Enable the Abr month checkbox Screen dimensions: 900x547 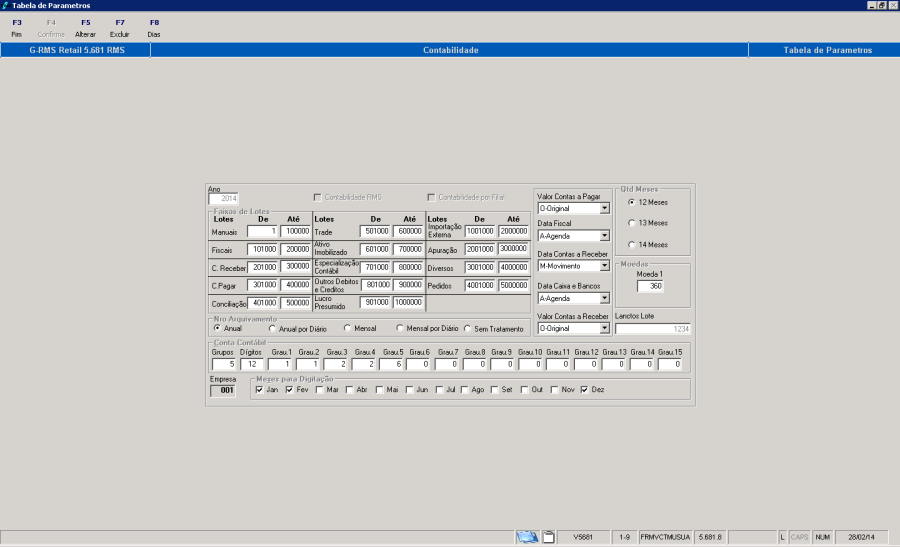pos(350,389)
